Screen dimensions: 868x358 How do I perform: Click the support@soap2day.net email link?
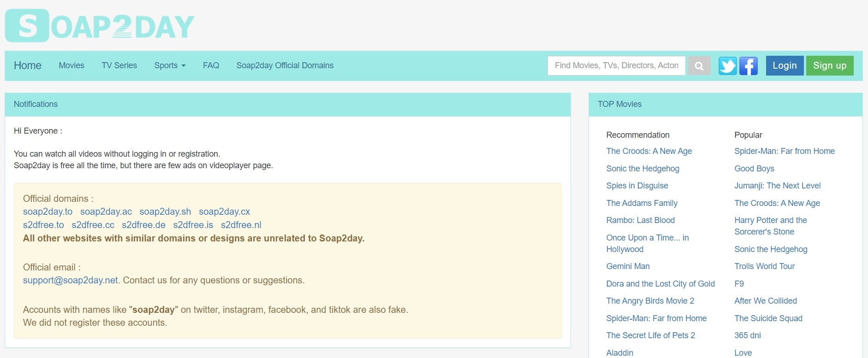[x=71, y=280]
